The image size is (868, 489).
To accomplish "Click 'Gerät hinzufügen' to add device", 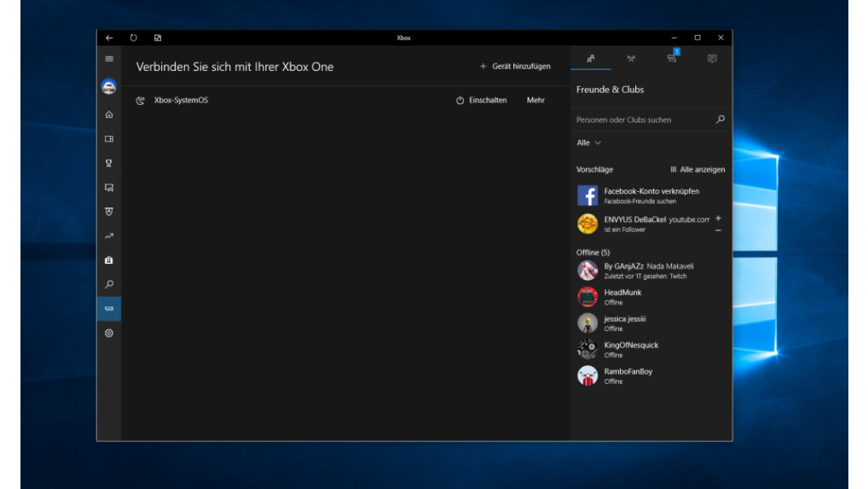I will point(515,67).
